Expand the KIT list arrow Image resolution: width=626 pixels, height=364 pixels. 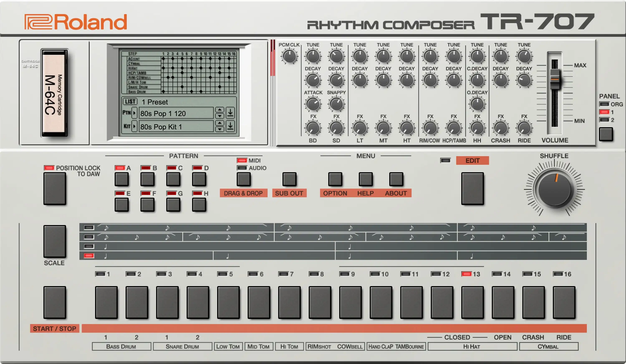[x=134, y=126]
